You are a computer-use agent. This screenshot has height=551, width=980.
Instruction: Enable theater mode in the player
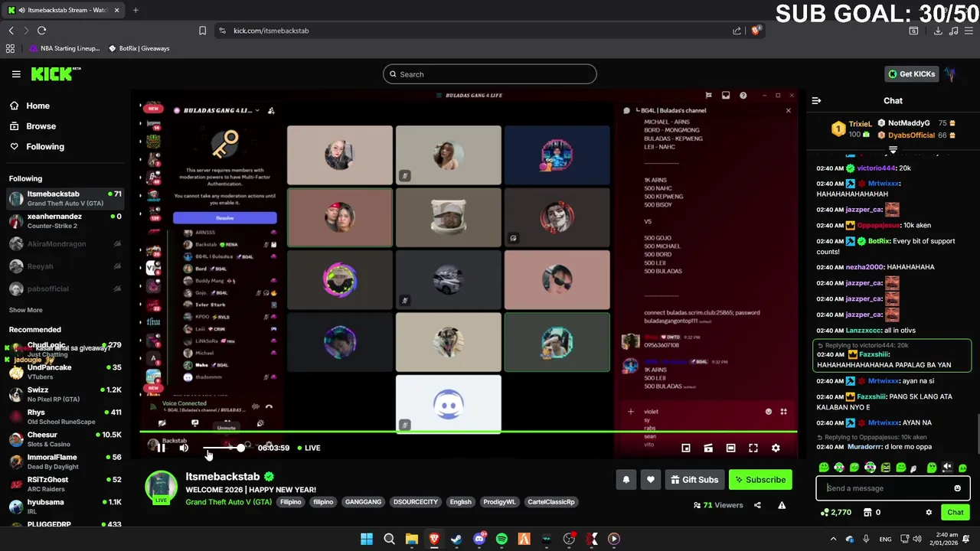(x=730, y=448)
